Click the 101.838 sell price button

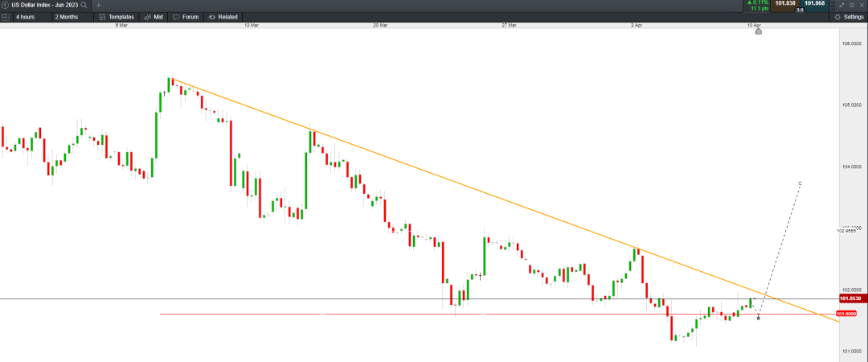[x=784, y=4]
